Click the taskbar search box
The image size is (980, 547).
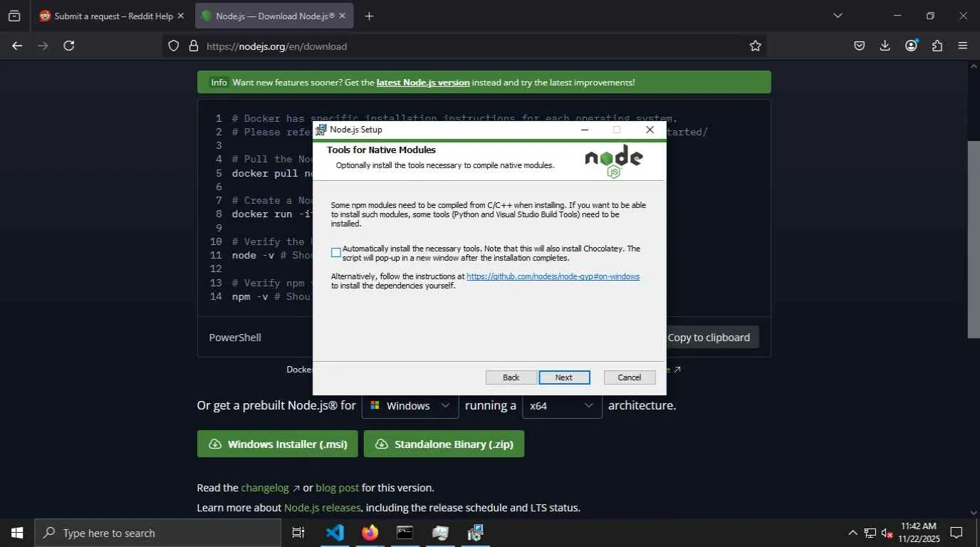click(x=157, y=533)
